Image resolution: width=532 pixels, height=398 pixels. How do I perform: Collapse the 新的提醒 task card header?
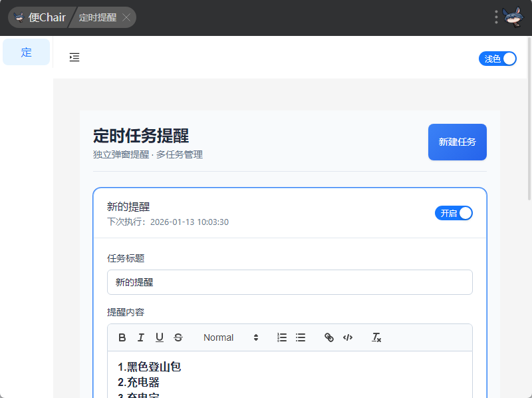coord(266,213)
